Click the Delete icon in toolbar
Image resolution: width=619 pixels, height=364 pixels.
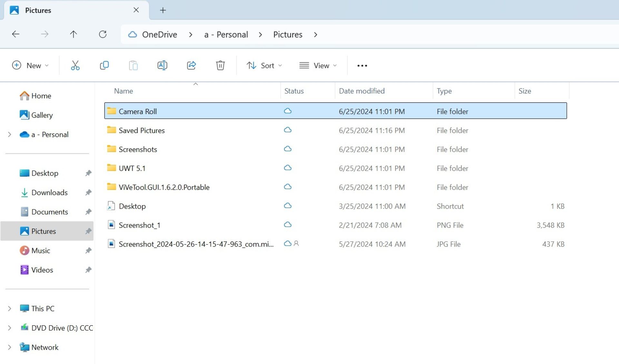(x=221, y=65)
